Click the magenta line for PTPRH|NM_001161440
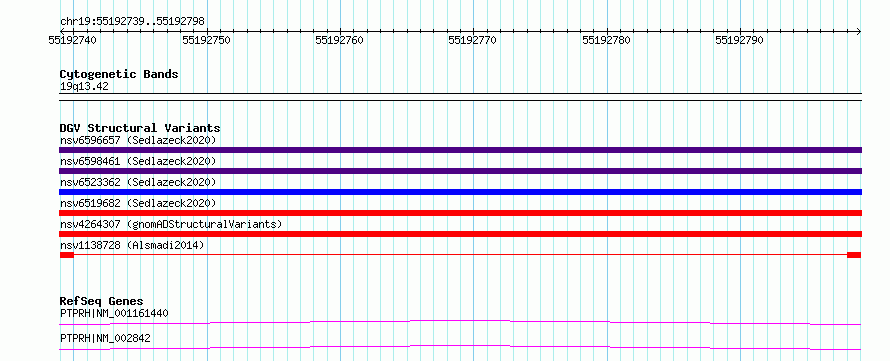890x361 pixels. click(460, 322)
